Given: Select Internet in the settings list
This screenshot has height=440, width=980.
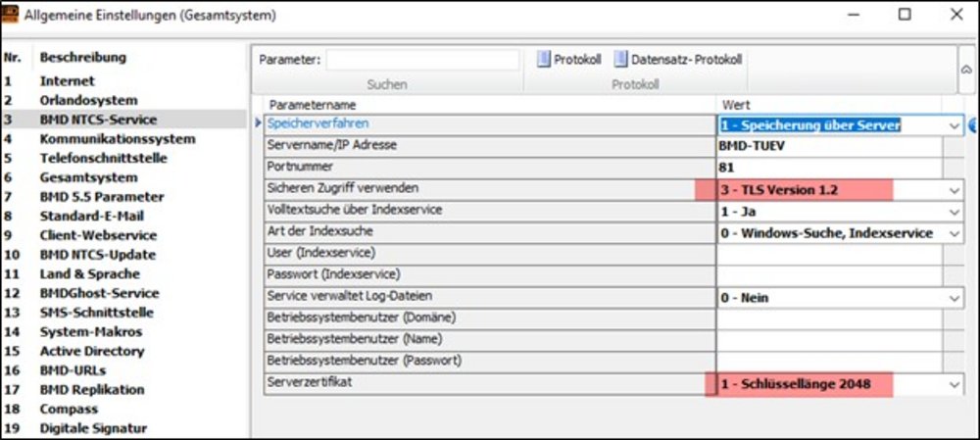Looking at the screenshot, I should [x=67, y=81].
